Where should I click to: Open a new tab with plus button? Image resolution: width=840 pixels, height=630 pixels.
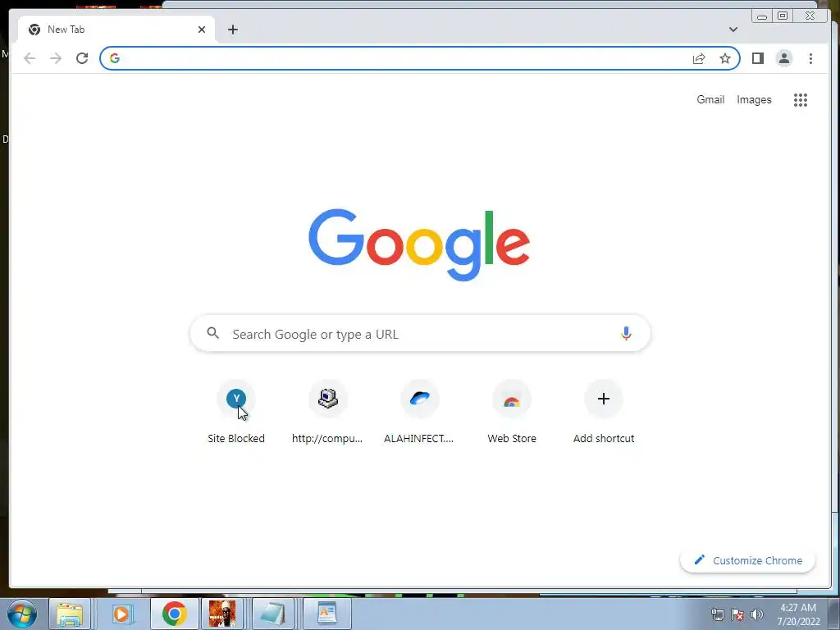click(232, 30)
